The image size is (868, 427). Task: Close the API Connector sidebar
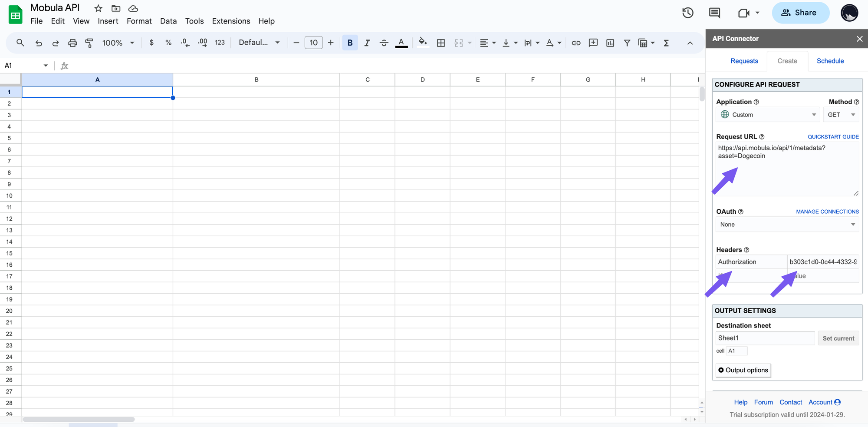[859, 39]
